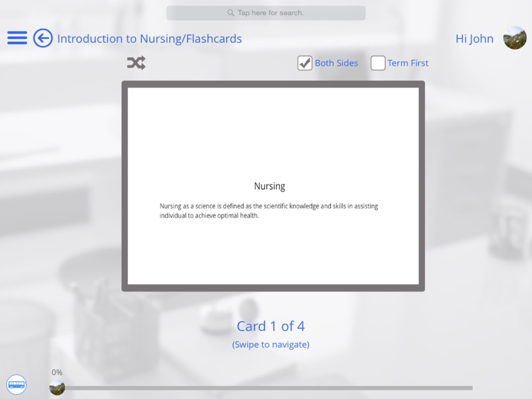Click the Hi John greeting
The height and width of the screenshot is (399, 532).
tap(475, 39)
